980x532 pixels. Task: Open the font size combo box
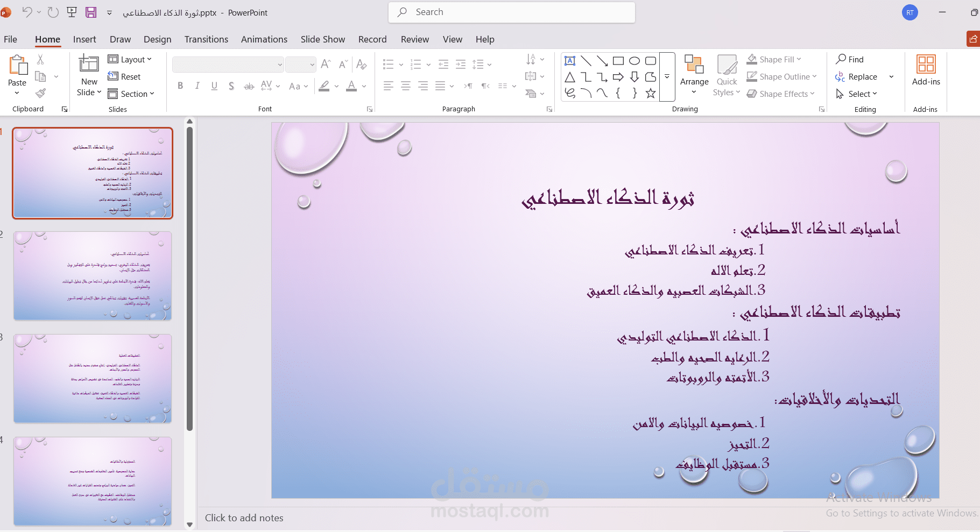tap(300, 65)
